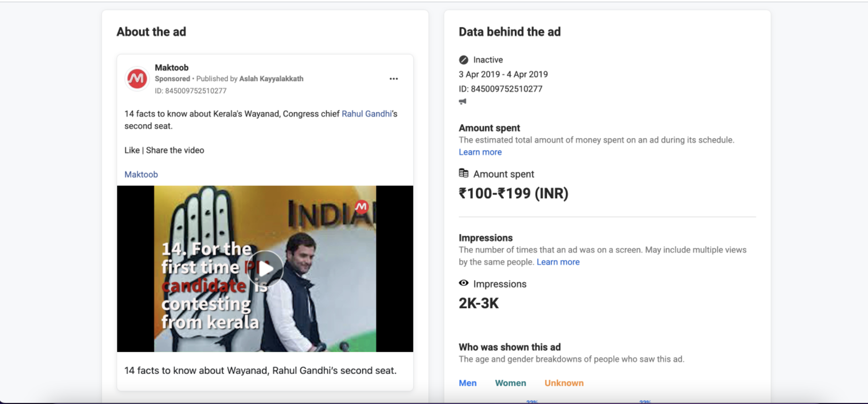Click the Inactive status icon
Image resolution: width=868 pixels, height=404 pixels.
(x=464, y=60)
